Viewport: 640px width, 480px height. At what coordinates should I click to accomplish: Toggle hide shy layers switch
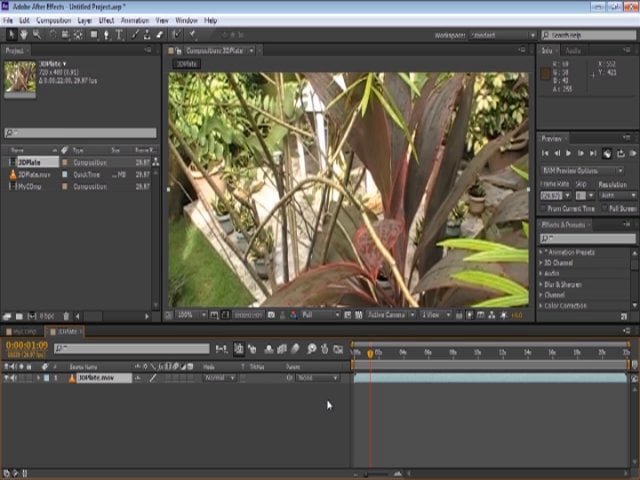click(269, 349)
